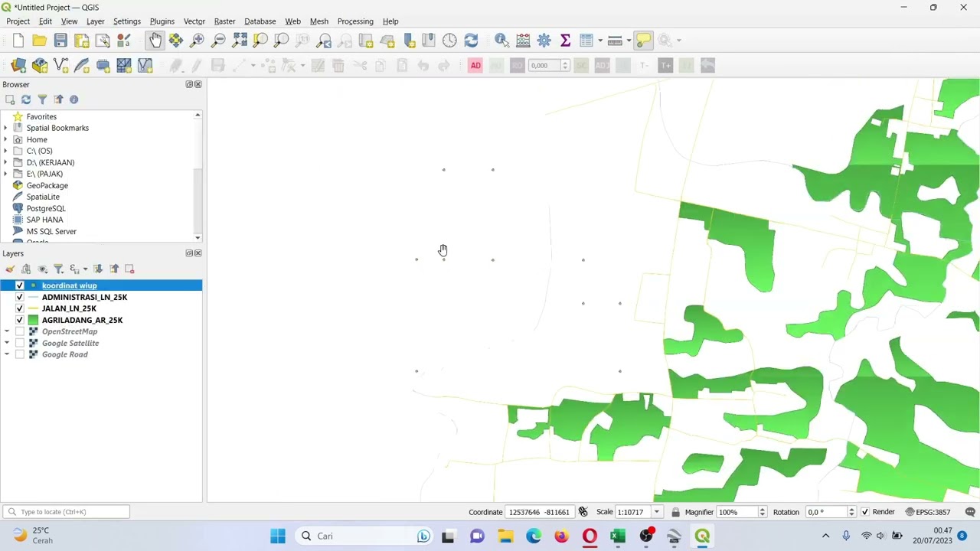Click the EPSG:3857 CRS button
The height and width of the screenshot is (551, 980).
point(926,512)
